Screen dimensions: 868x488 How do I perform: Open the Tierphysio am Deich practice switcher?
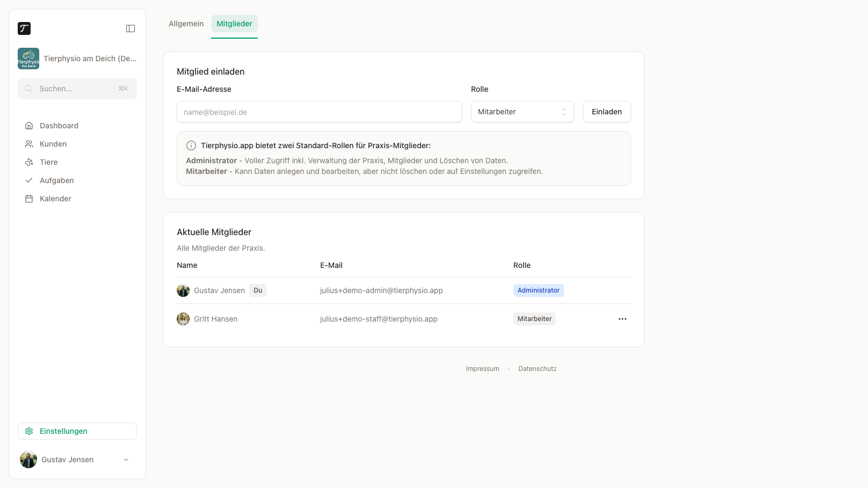tap(77, 59)
